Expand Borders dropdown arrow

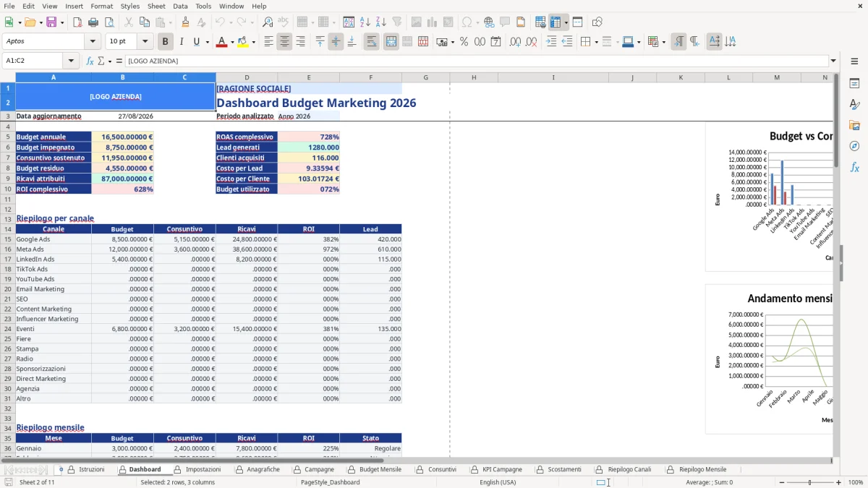pos(596,42)
